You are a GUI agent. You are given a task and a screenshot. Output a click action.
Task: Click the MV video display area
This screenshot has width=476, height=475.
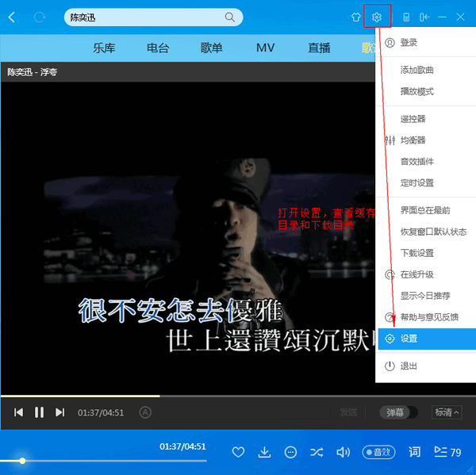tap(187, 238)
